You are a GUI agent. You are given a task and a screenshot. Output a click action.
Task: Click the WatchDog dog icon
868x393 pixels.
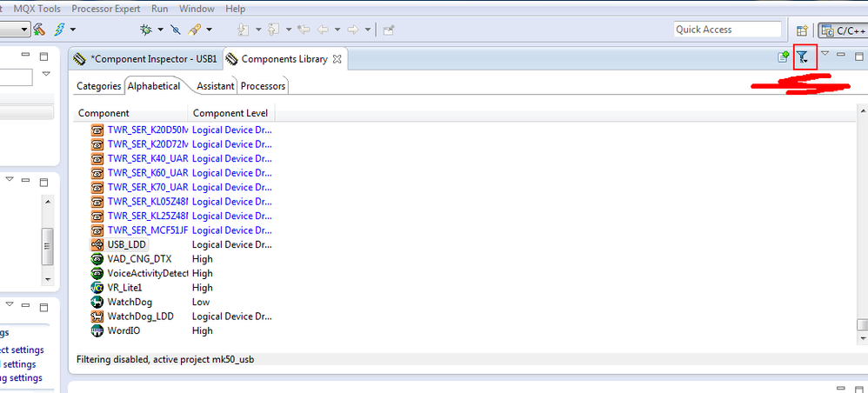[x=97, y=303]
